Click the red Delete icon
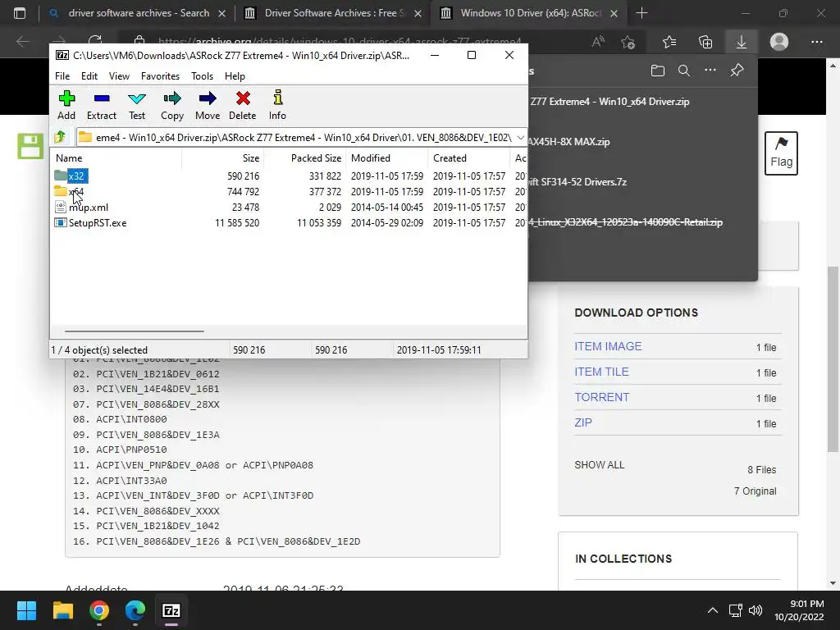The height and width of the screenshot is (630, 840). [243, 105]
